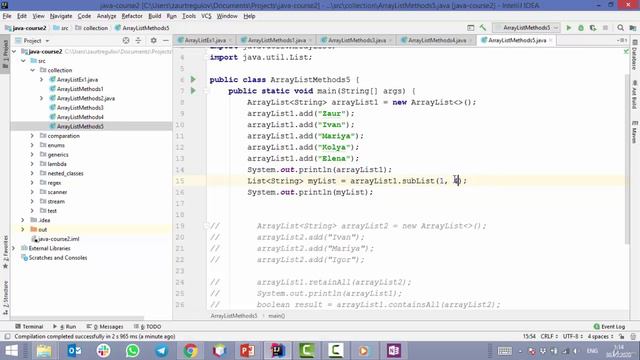
Task: Expand ArrayListEx1.java tree node
Action: (x=41, y=80)
